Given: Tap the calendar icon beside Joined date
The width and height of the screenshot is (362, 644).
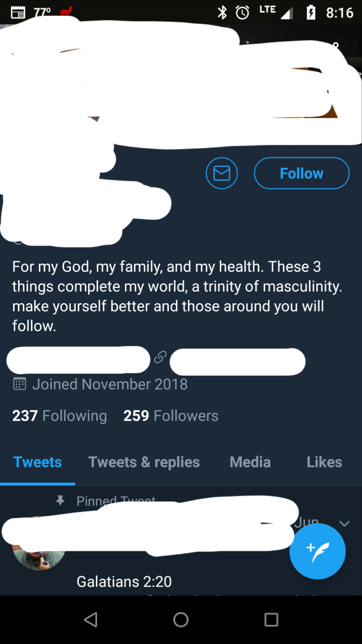Looking at the screenshot, I should point(19,384).
